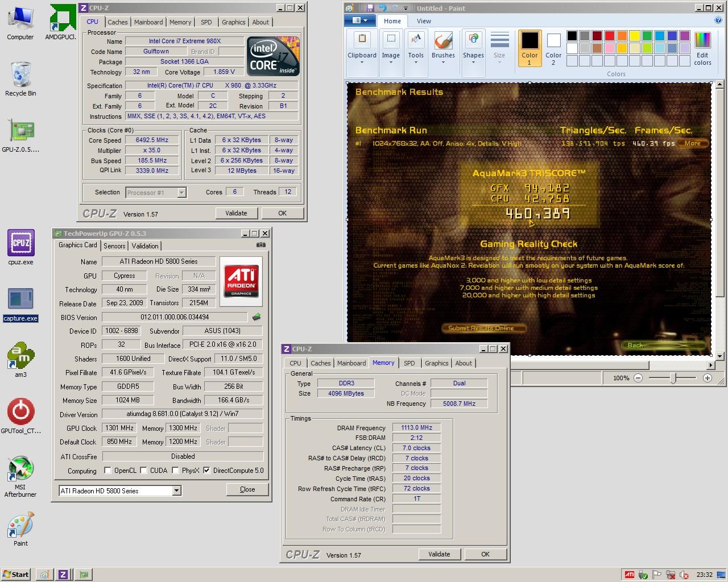Open the Processor #1 selection dropdown in CPU-Z
The height and width of the screenshot is (582, 728).
[156, 193]
